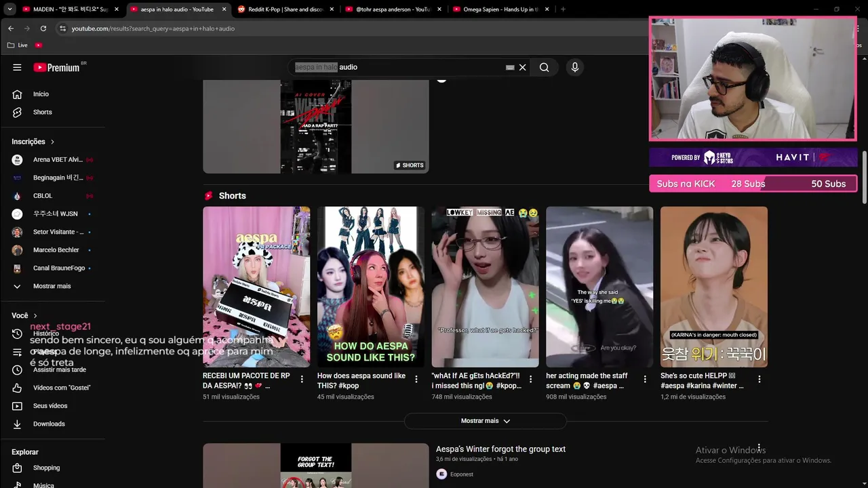Open the Inscrições section chevron
868x488 pixels.
click(52, 142)
